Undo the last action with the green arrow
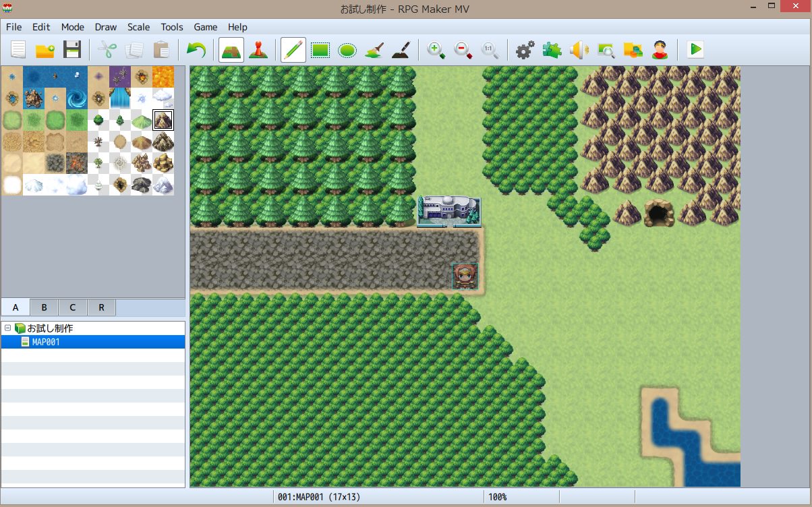Viewport: 812px width, 507px height. coord(196,50)
